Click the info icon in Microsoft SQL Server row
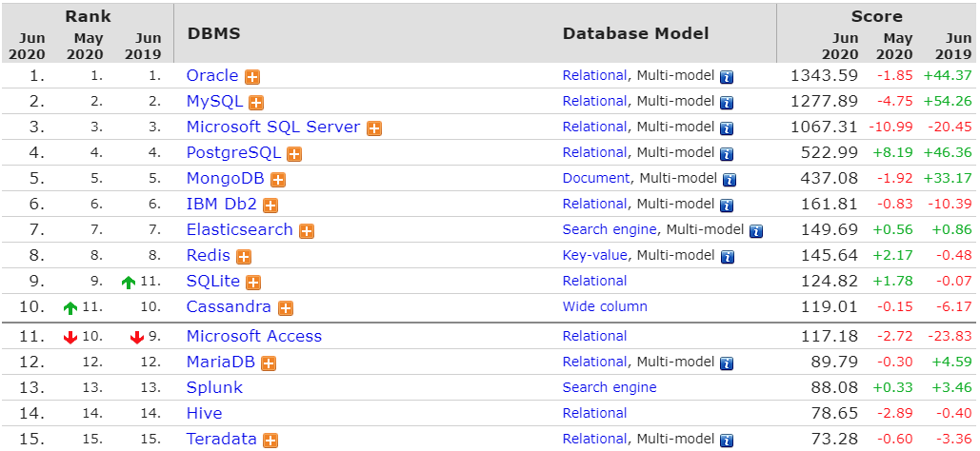This screenshot has width=980, height=451. pyautogui.click(x=727, y=128)
